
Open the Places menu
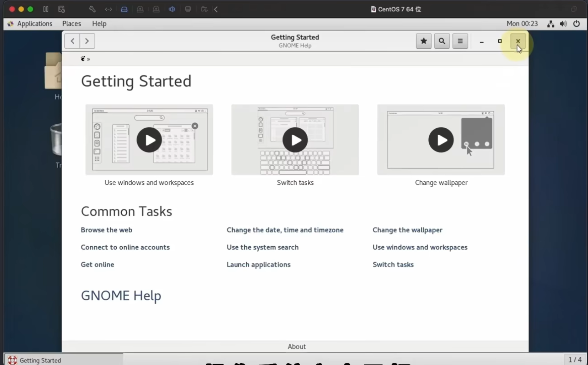point(71,24)
